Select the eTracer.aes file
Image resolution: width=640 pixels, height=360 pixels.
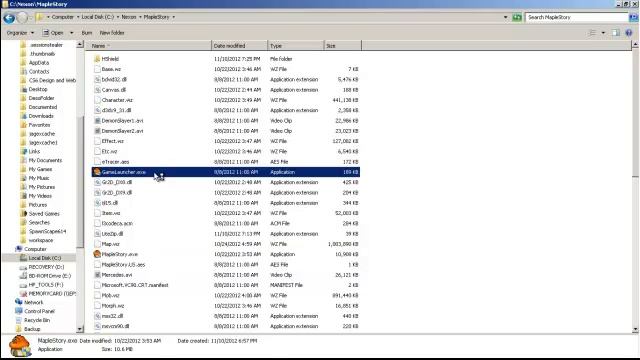115,162
